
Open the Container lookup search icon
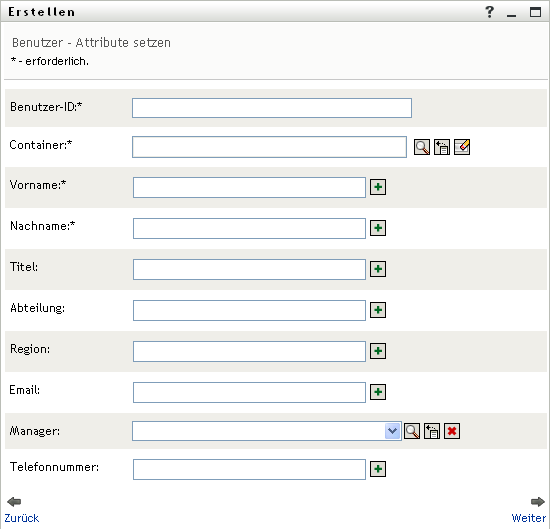click(422, 147)
